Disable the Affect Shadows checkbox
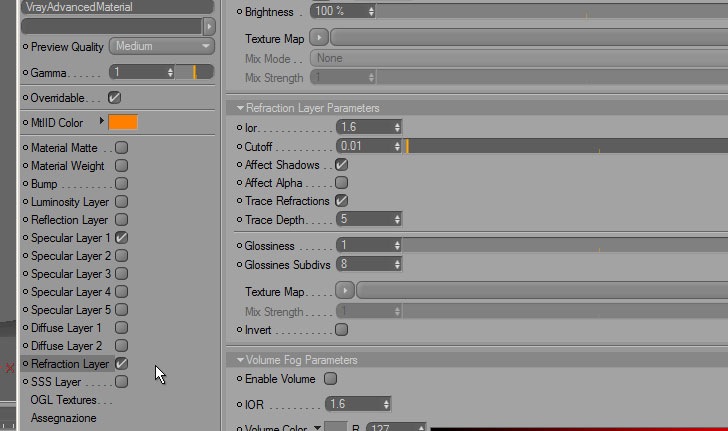The image size is (728, 431). click(341, 164)
